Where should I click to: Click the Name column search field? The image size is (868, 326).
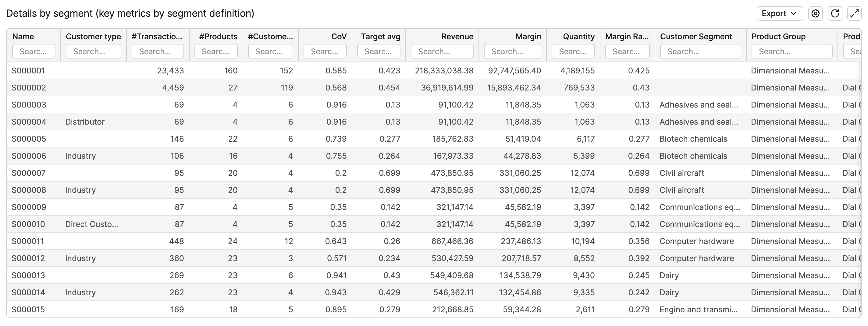[34, 51]
